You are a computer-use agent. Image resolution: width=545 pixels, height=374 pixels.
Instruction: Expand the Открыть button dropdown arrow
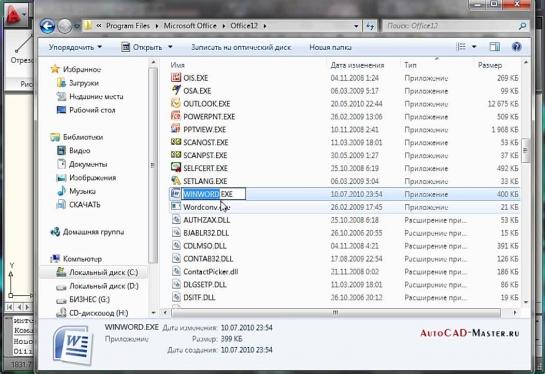point(170,47)
